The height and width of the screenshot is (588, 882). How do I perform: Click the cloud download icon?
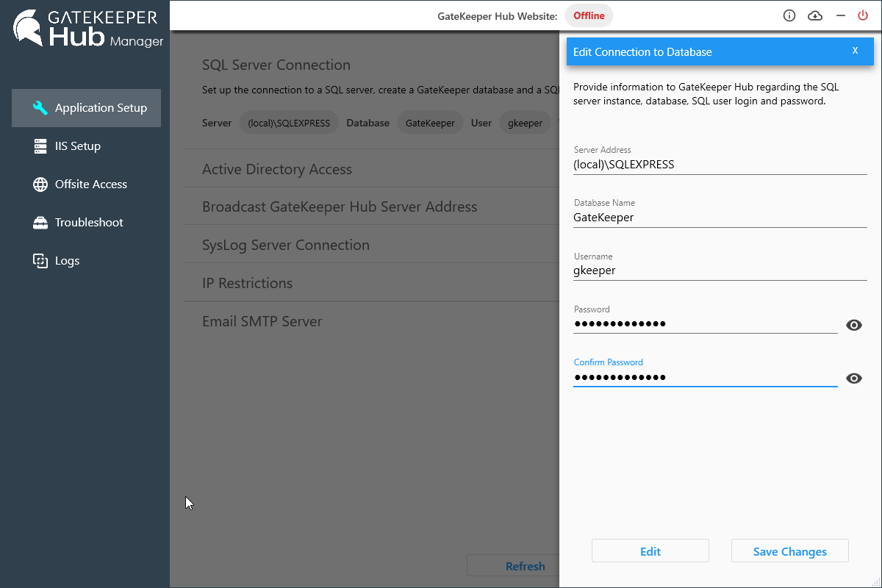pos(814,15)
